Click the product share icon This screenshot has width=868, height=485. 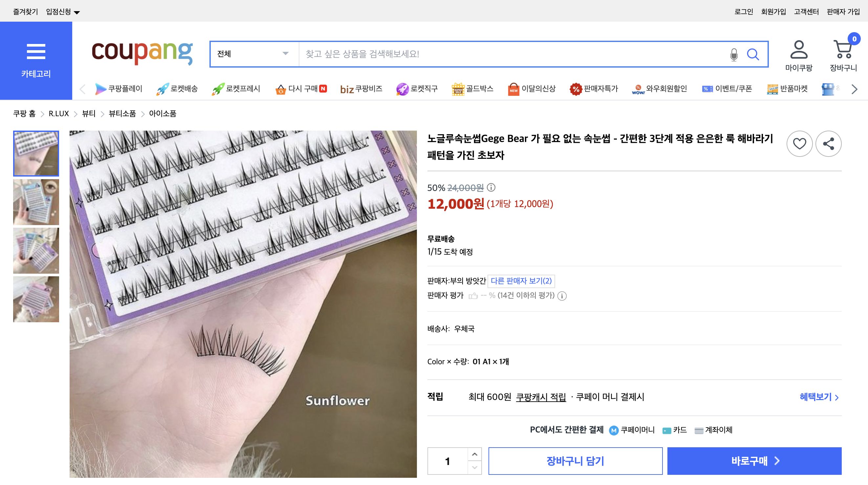(x=829, y=143)
